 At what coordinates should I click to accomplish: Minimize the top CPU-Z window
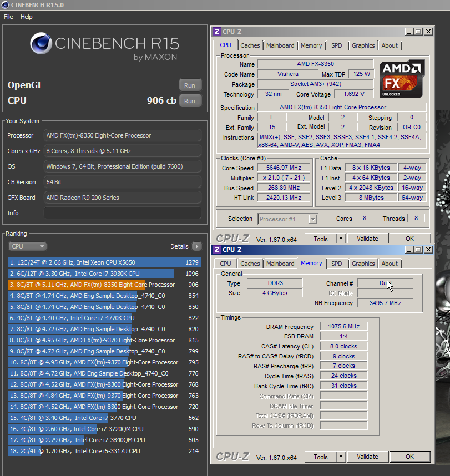[409, 31]
